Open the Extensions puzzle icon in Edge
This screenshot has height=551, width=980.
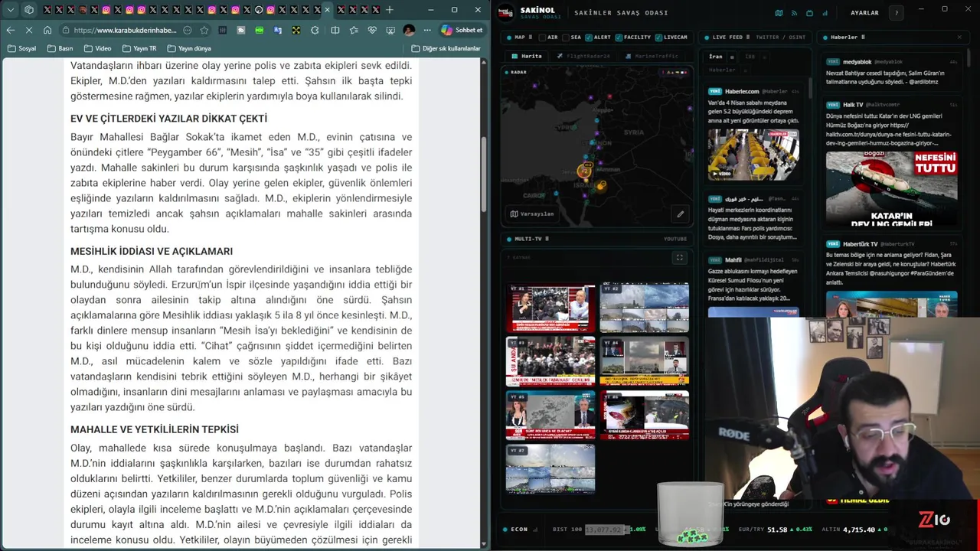coord(315,30)
